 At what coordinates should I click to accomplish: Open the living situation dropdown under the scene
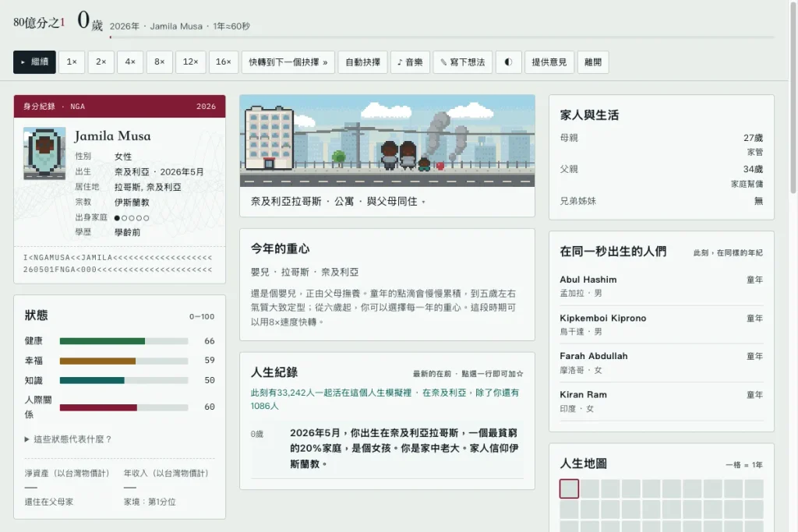tap(338, 202)
